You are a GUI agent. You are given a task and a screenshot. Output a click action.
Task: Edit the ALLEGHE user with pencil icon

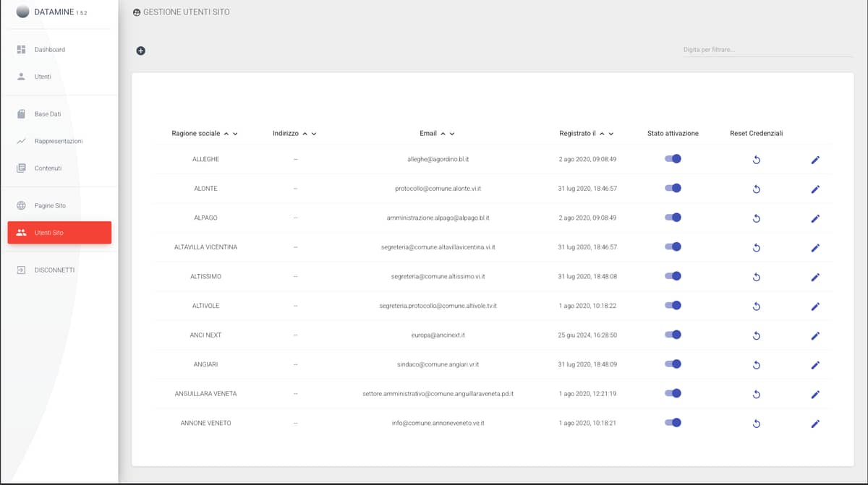pyautogui.click(x=815, y=160)
